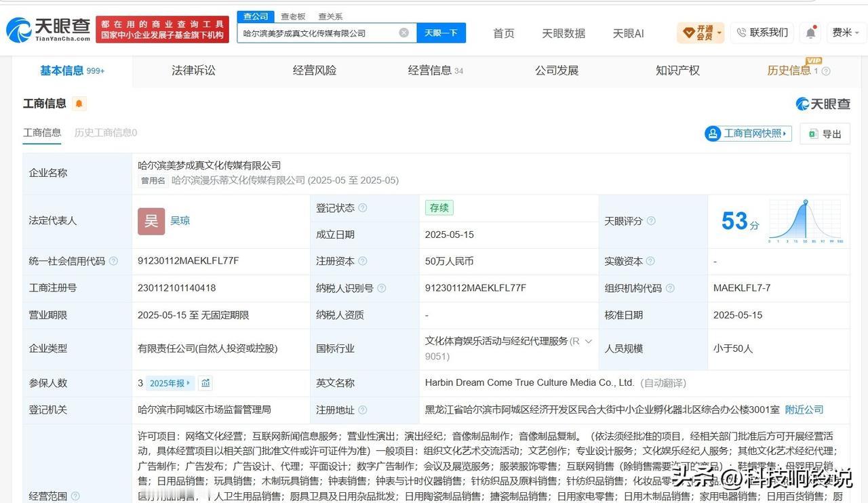Click the 天眼一下 search button
Image resolution: width=868 pixels, height=503 pixels.
click(x=441, y=33)
